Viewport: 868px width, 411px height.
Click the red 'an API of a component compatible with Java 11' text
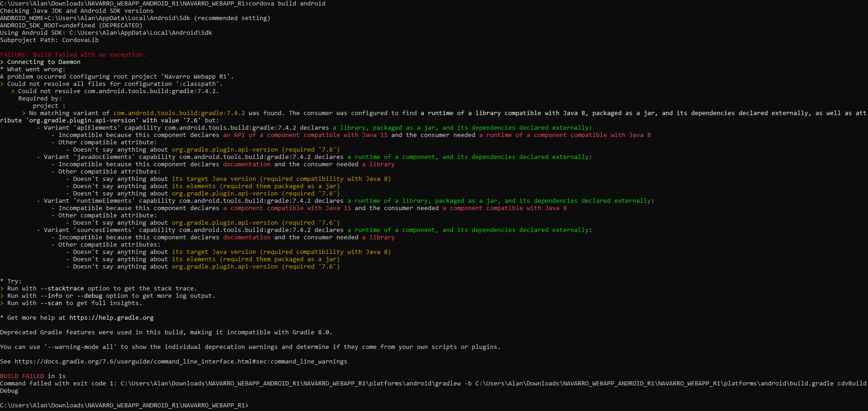[x=305, y=135]
